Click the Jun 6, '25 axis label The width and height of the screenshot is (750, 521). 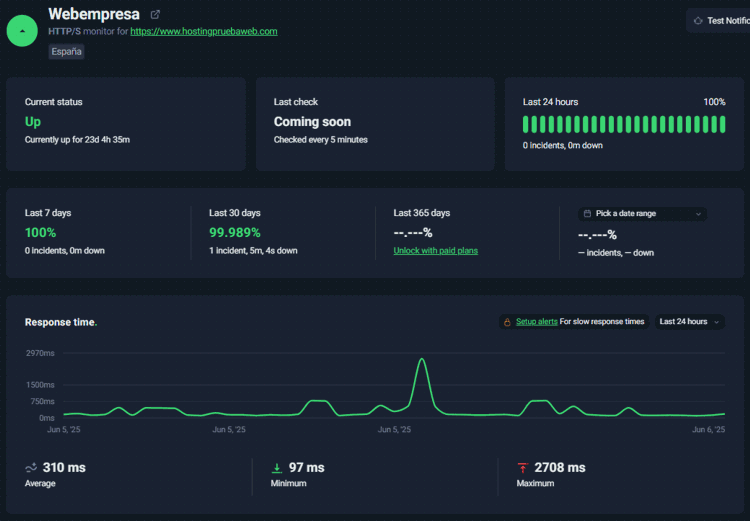point(709,430)
